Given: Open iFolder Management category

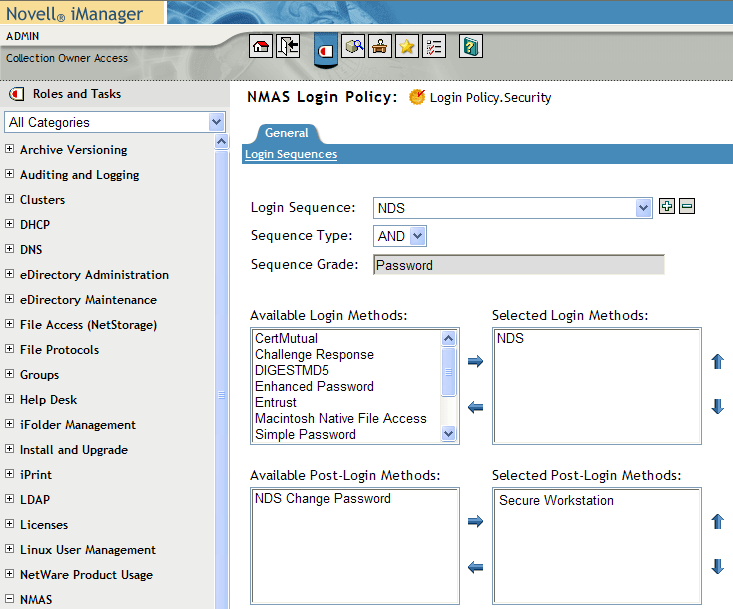Looking at the screenshot, I should tap(78, 425).
